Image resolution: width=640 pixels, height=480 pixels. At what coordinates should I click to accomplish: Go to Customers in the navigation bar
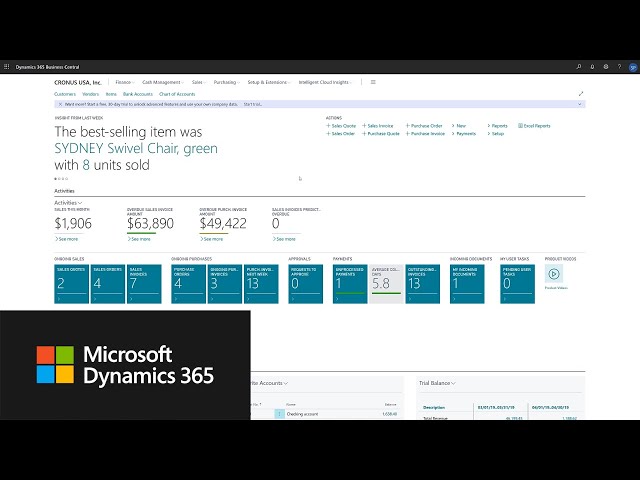click(x=64, y=93)
